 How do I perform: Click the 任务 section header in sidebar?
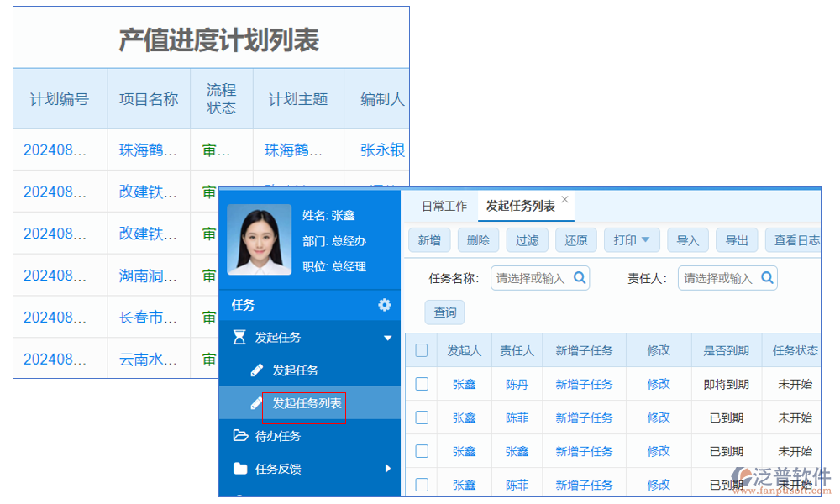coord(310,305)
